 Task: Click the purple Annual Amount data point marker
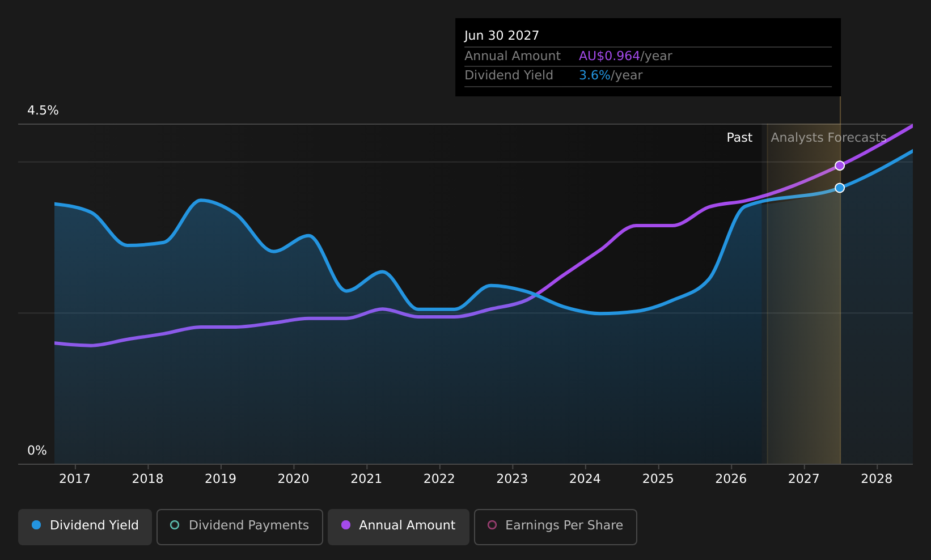click(840, 166)
